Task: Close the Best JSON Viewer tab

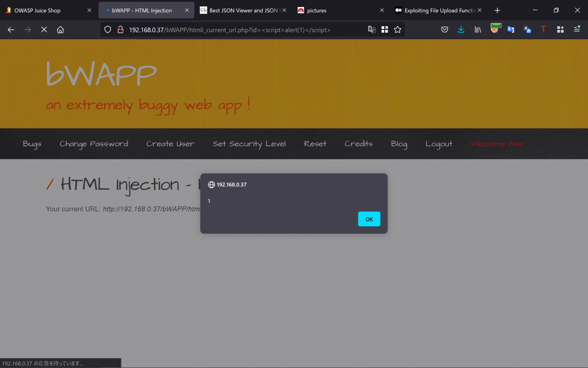Action: (x=284, y=10)
